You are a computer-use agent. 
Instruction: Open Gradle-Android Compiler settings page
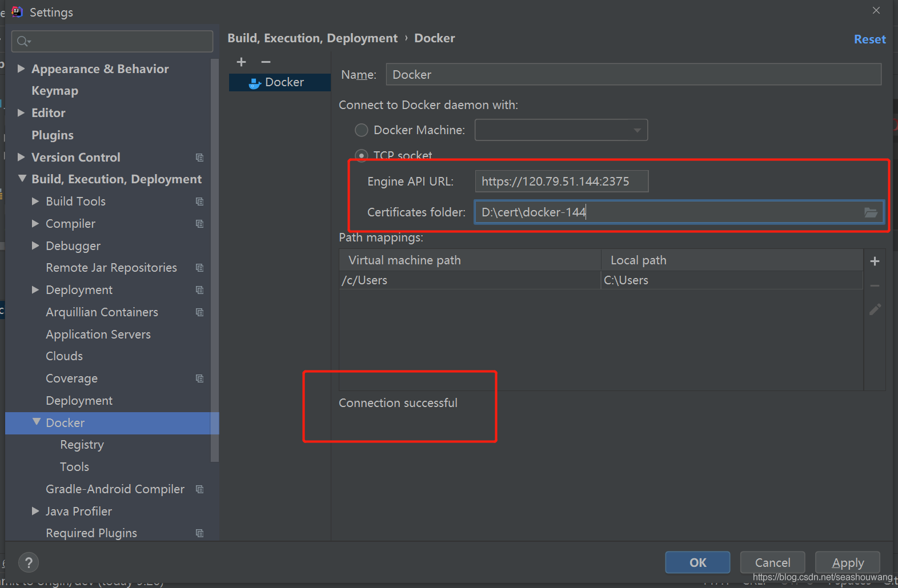115,489
